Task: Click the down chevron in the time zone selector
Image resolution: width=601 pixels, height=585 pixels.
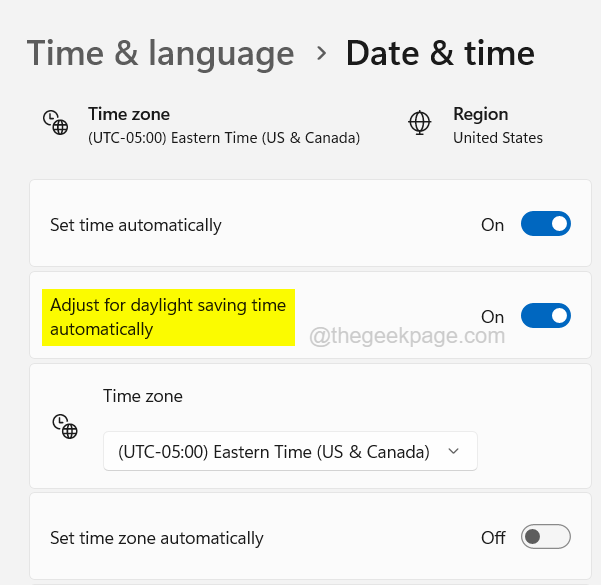Action: point(454,452)
